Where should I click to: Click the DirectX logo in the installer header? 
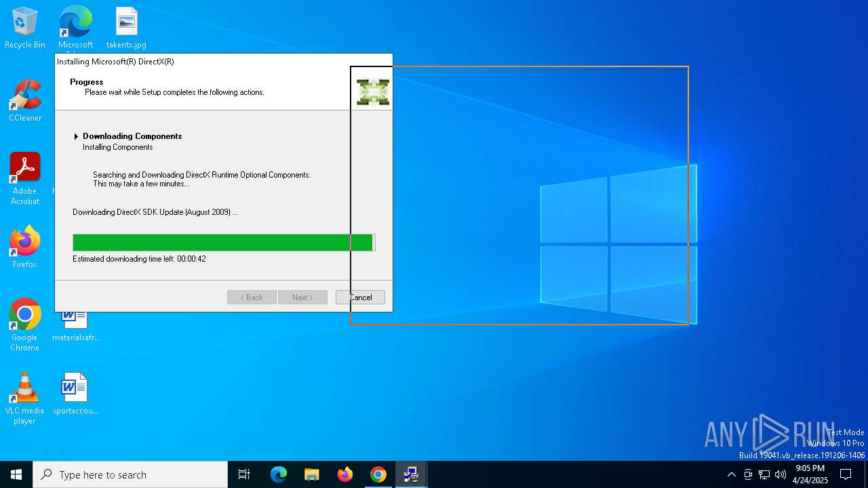(373, 92)
